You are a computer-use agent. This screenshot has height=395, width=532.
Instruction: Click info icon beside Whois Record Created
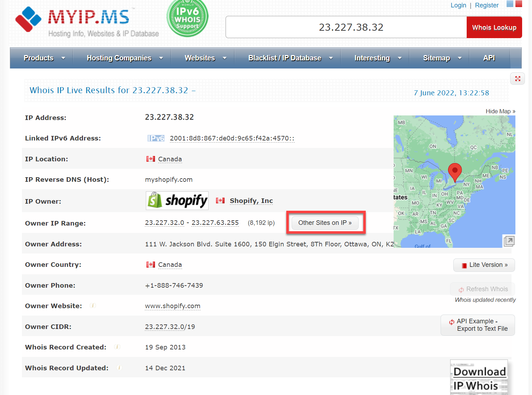click(118, 347)
